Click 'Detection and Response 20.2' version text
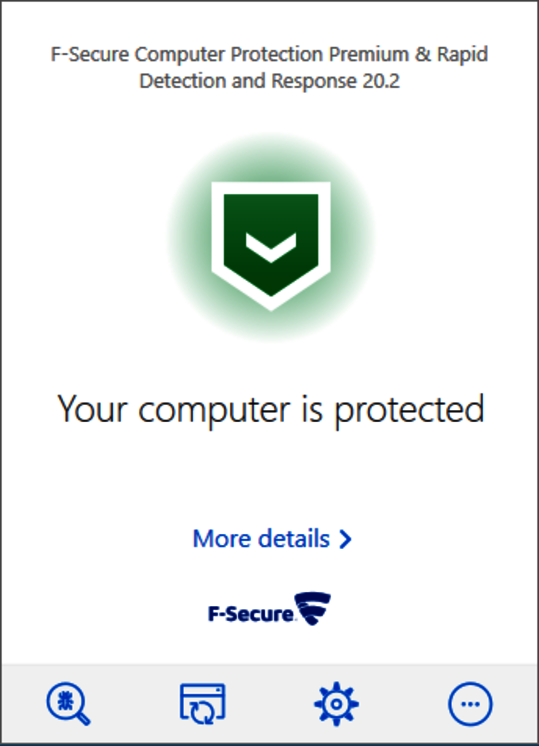This screenshot has height=746, width=539. coord(269,81)
